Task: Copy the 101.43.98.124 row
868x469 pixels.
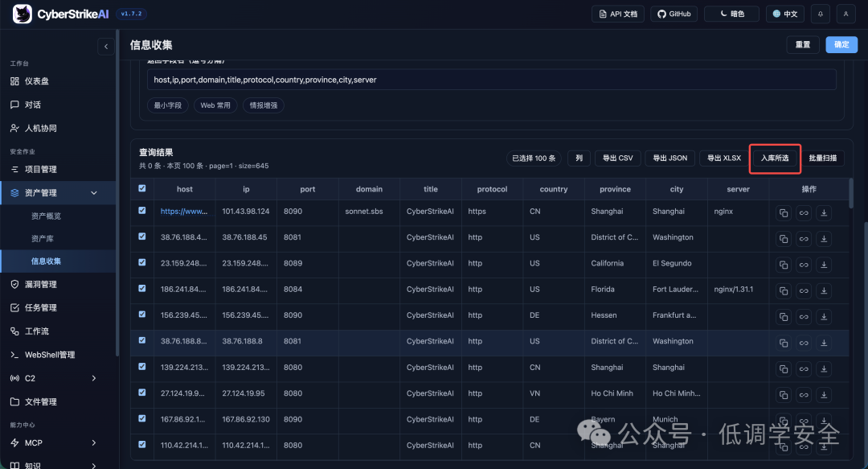Action: (784, 213)
